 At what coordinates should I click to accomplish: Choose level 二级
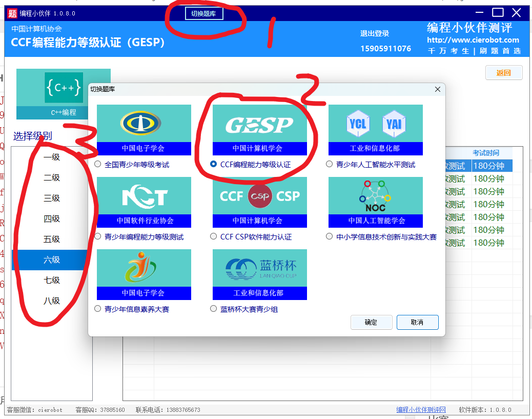pos(52,177)
